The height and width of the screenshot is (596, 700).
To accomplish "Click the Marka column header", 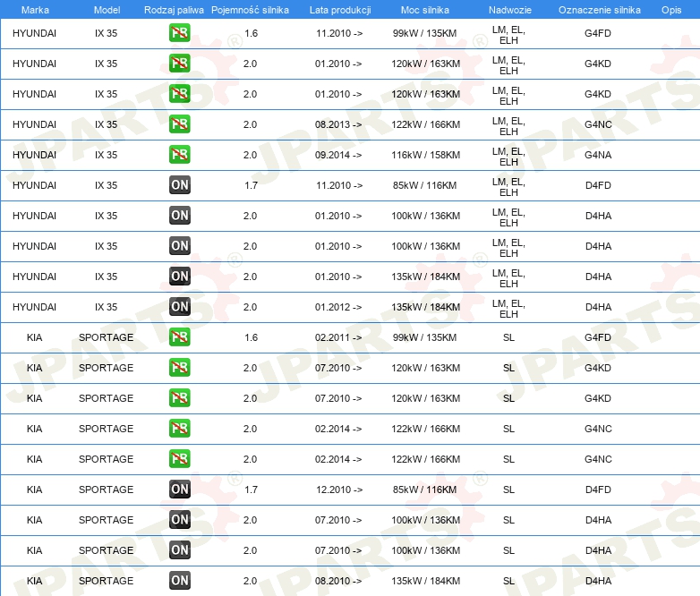I will [35, 9].
